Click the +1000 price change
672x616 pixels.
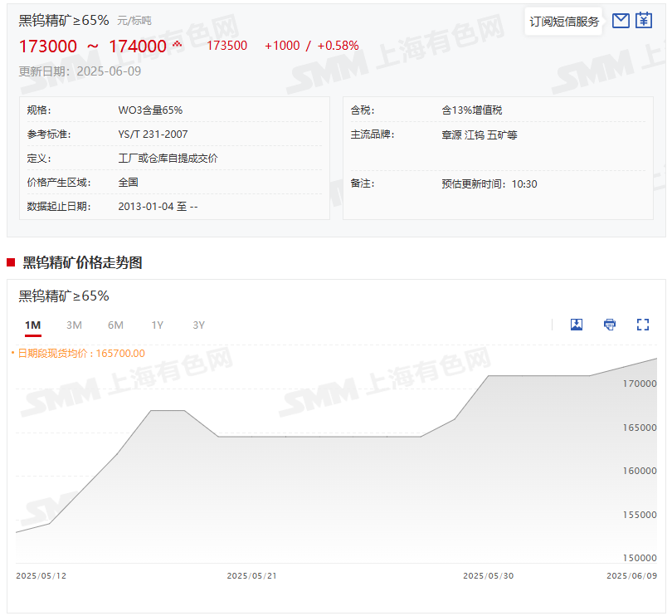pos(282,46)
